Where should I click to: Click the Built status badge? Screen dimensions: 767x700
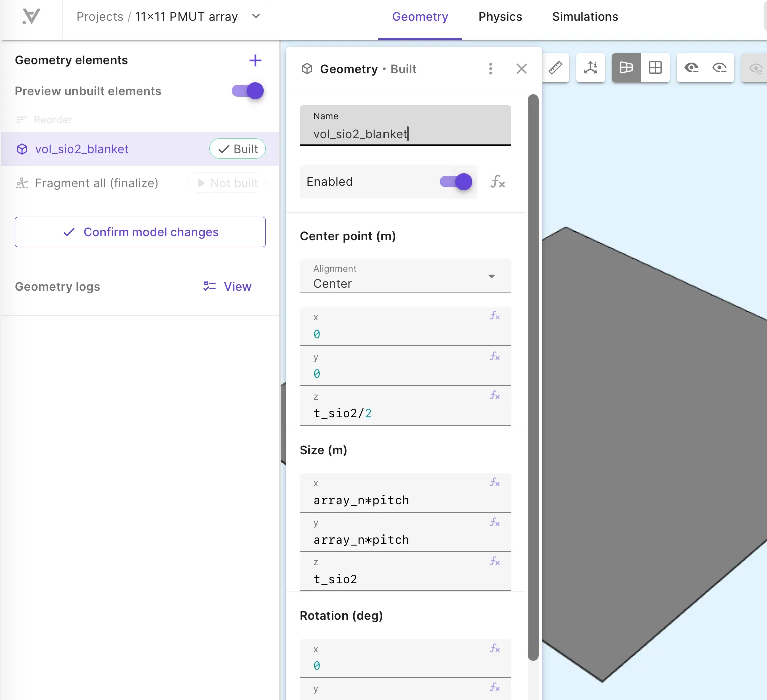238,149
